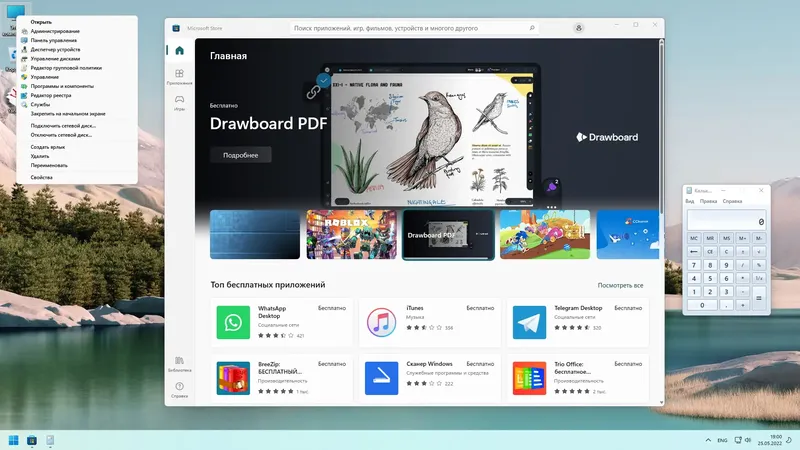Choose Программы и компоненты menu entry
Image resolution: width=800 pixels, height=450 pixels.
click(x=62, y=86)
